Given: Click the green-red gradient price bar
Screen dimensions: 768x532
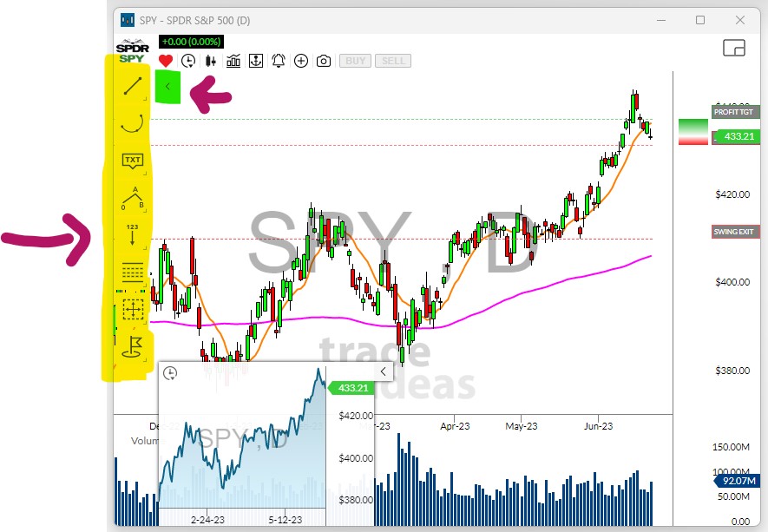Looking at the screenshot, I should tap(693, 131).
